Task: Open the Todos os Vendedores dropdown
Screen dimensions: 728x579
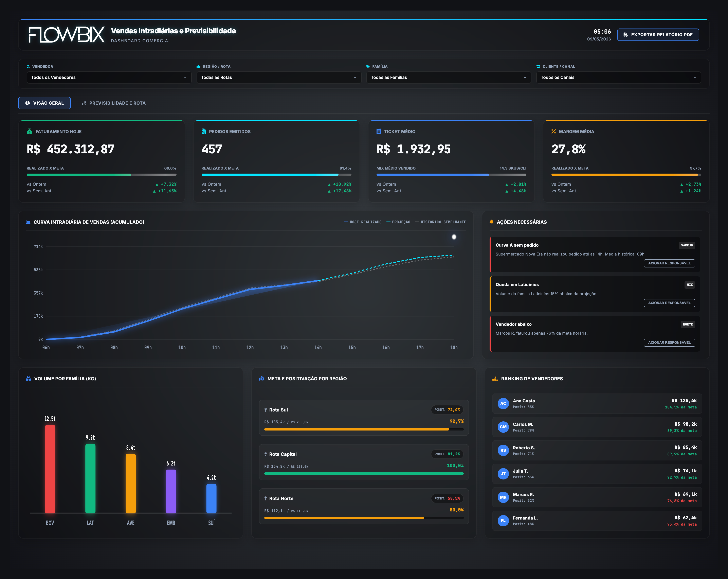Action: [x=109, y=77]
